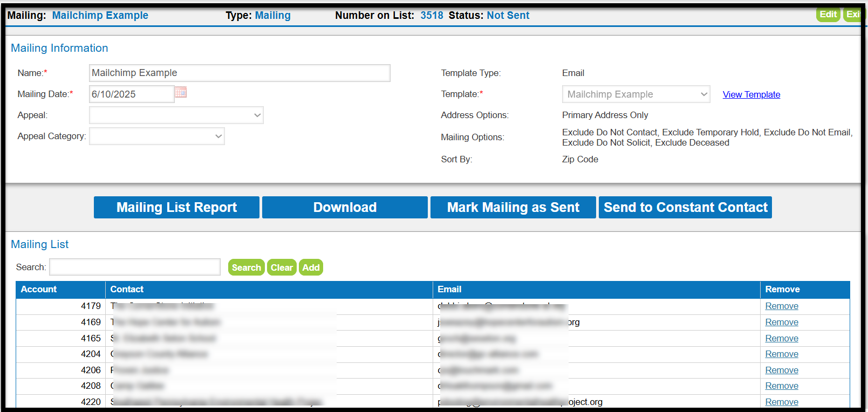868x412 pixels.
Task: Click the 'Zip Code' sort value
Action: tap(580, 159)
